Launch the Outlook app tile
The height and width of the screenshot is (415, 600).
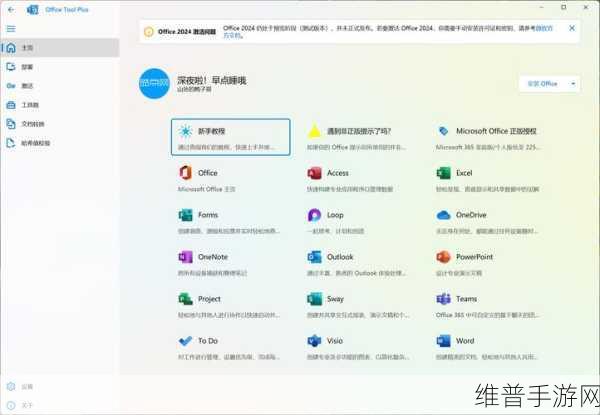(359, 264)
